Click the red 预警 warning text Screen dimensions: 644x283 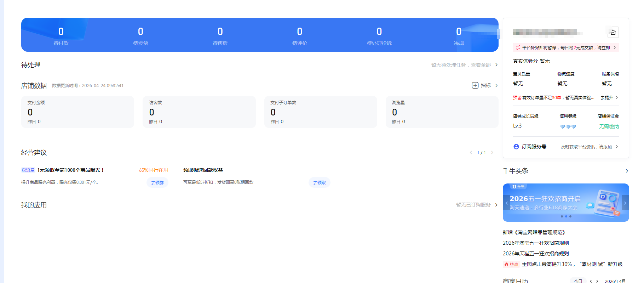517,98
